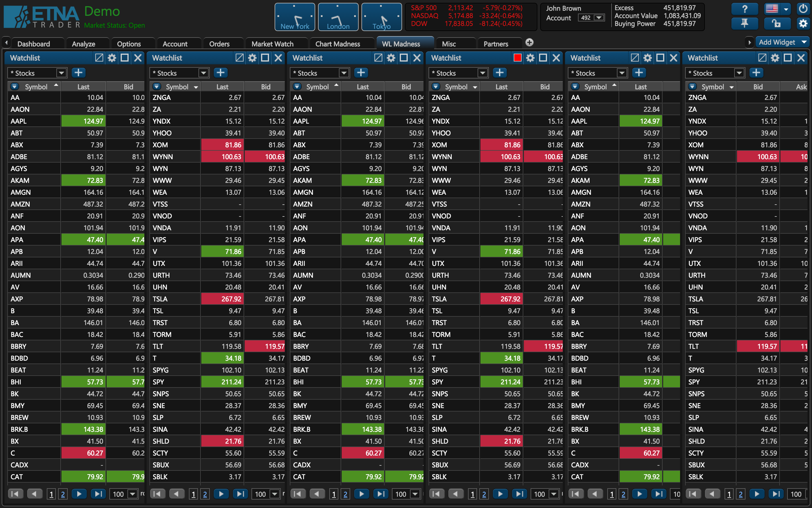The width and height of the screenshot is (812, 508).
Task: Select BRK.B row in fifth Watchlist
Action: [x=624, y=429]
